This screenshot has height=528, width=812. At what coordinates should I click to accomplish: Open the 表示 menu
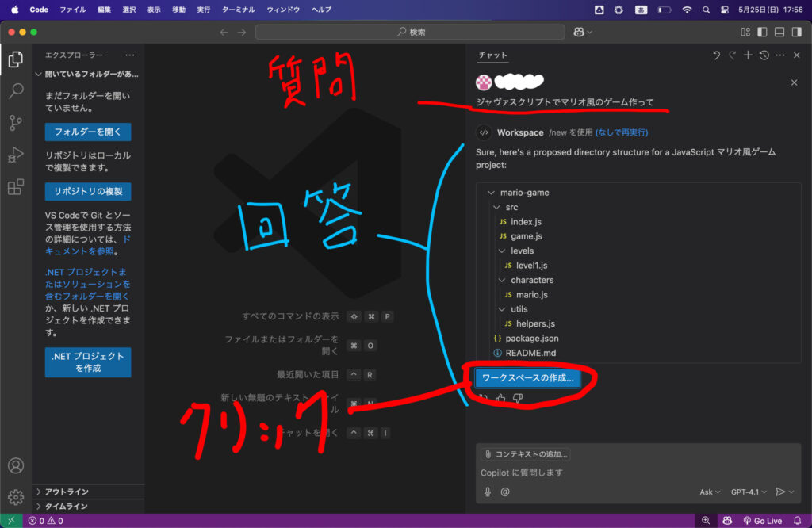tap(154, 10)
